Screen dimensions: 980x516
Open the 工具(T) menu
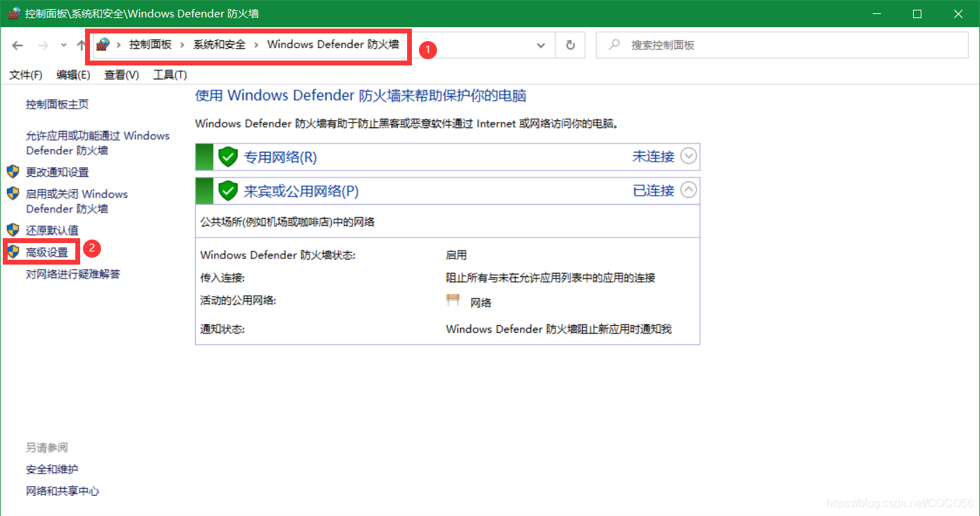pyautogui.click(x=170, y=75)
